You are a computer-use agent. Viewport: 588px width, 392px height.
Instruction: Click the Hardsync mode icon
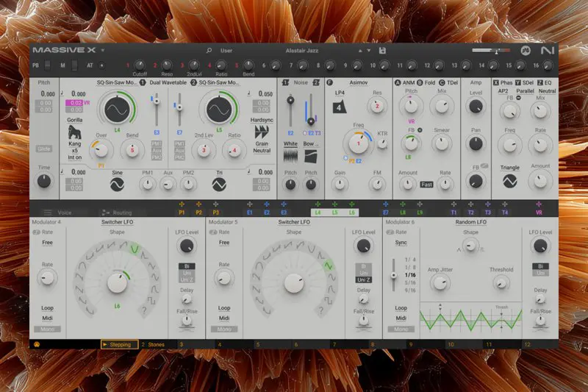(x=262, y=132)
